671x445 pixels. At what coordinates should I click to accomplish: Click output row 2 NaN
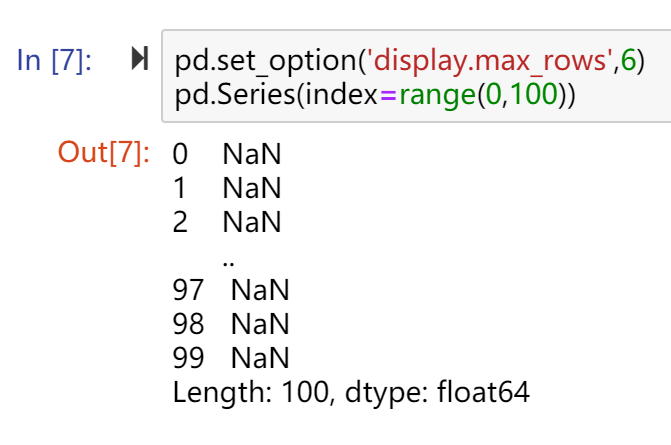click(227, 222)
